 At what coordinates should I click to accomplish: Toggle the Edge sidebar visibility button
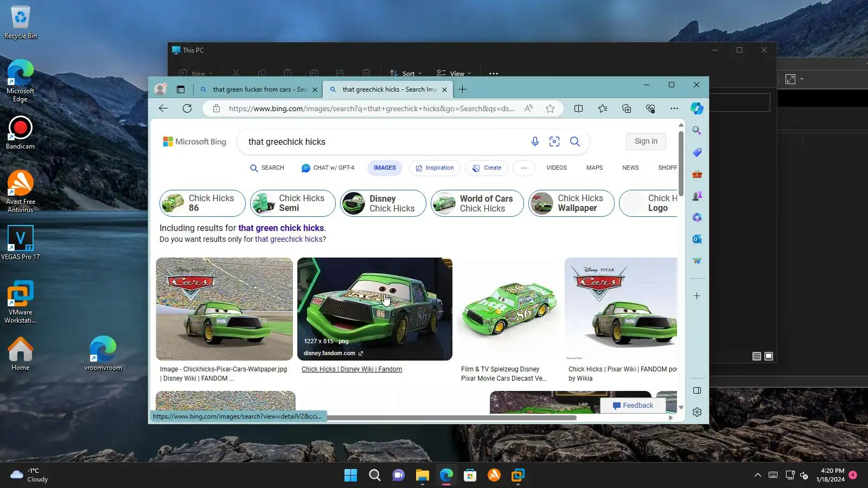(x=697, y=390)
